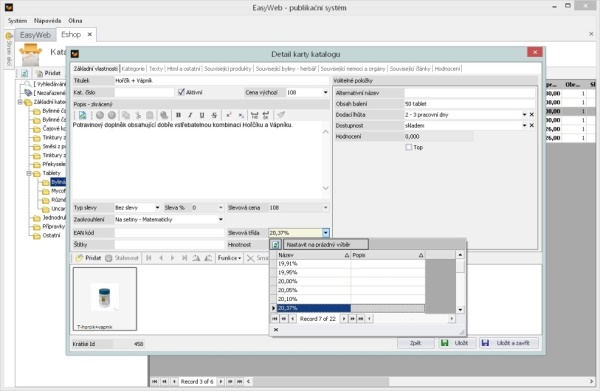Clear the Dodací lhůta value with X
Screen dimensions: 600x391
(x=532, y=115)
